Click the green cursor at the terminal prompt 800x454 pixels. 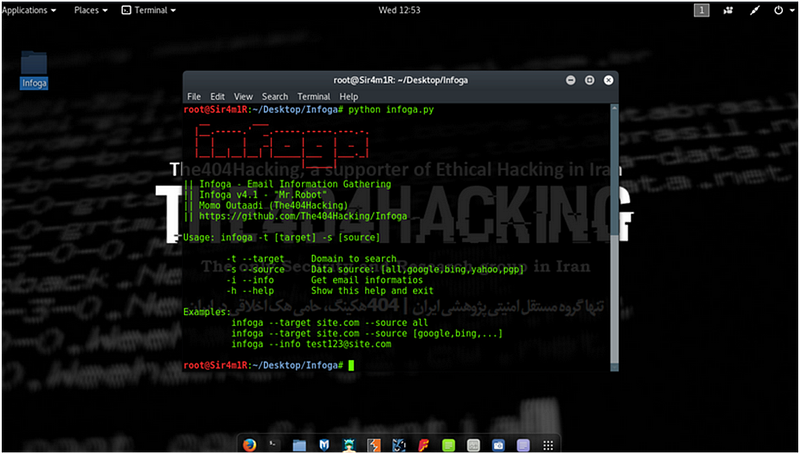[351, 365]
